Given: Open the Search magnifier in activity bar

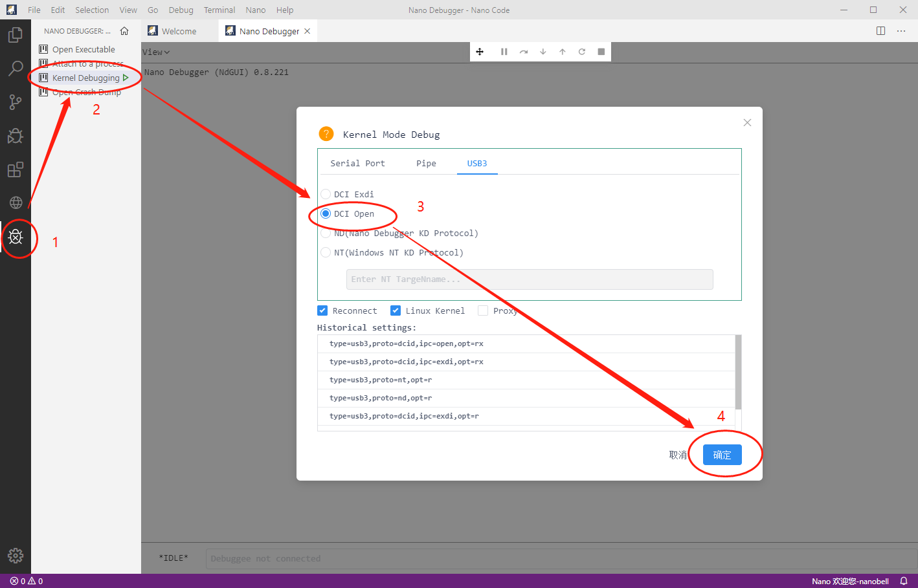Looking at the screenshot, I should (x=16, y=68).
